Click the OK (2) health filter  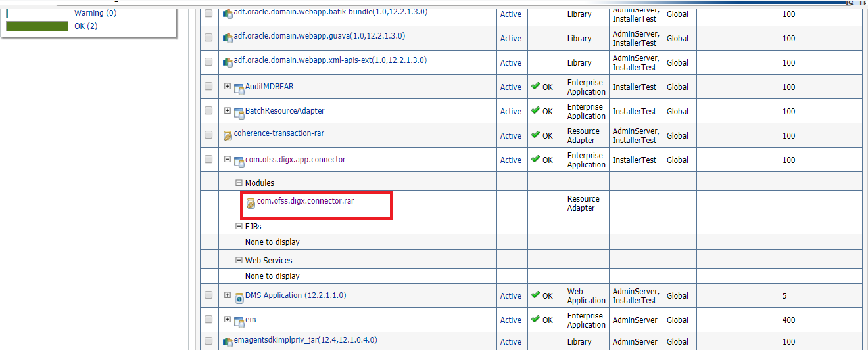click(x=86, y=26)
